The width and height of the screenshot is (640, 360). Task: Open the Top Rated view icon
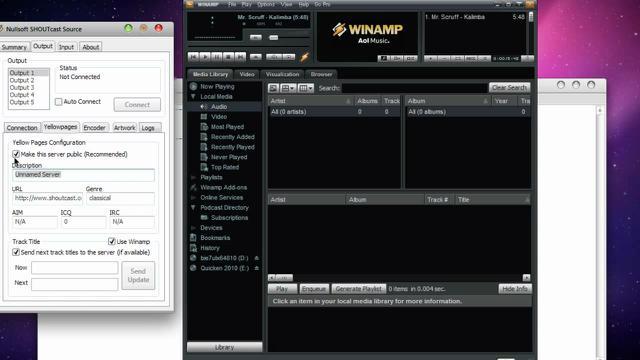coord(204,167)
